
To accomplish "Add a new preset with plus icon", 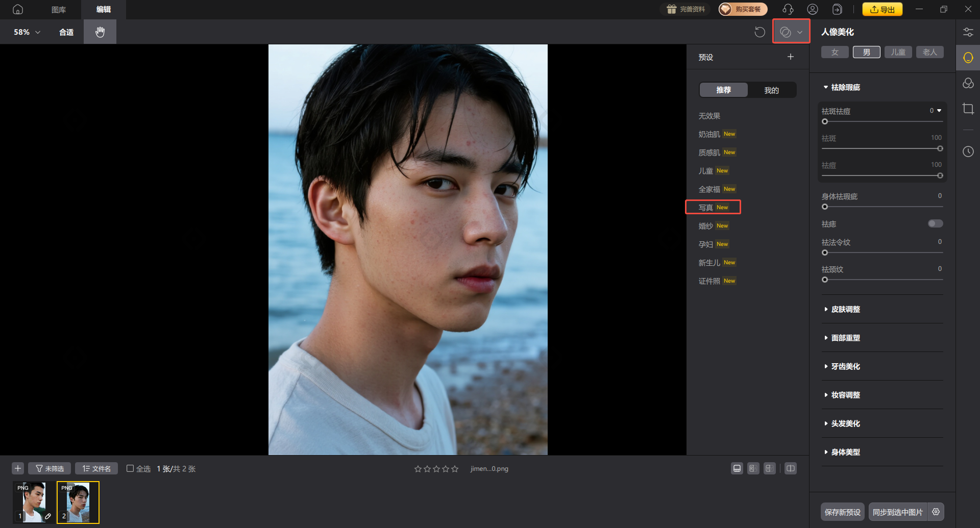I will coord(790,57).
